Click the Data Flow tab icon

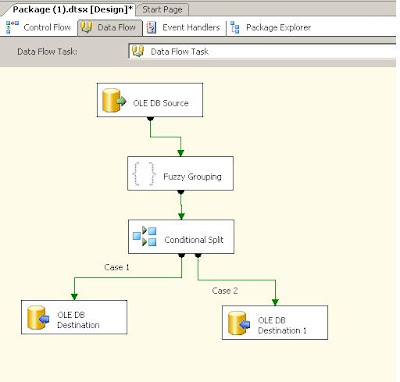tap(87, 27)
